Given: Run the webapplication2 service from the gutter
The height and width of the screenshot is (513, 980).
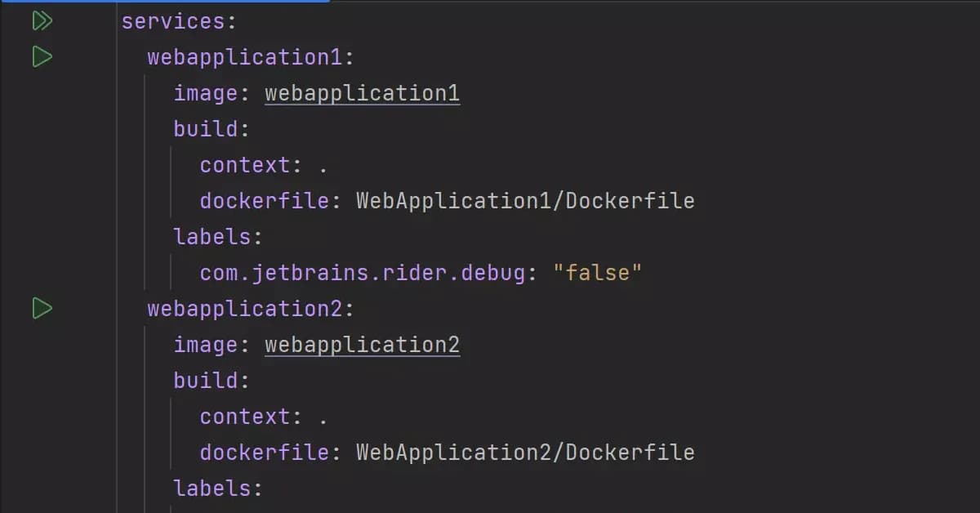Looking at the screenshot, I should pos(42,308).
